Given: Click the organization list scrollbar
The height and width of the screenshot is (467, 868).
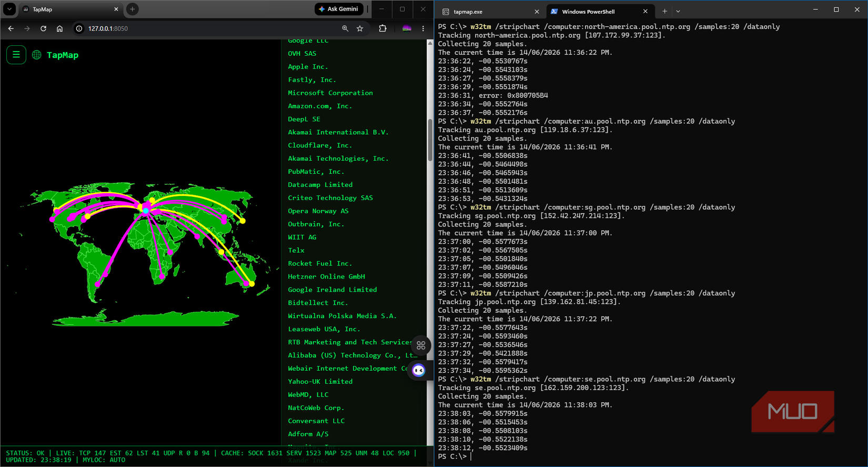Looking at the screenshot, I should (x=430, y=140).
